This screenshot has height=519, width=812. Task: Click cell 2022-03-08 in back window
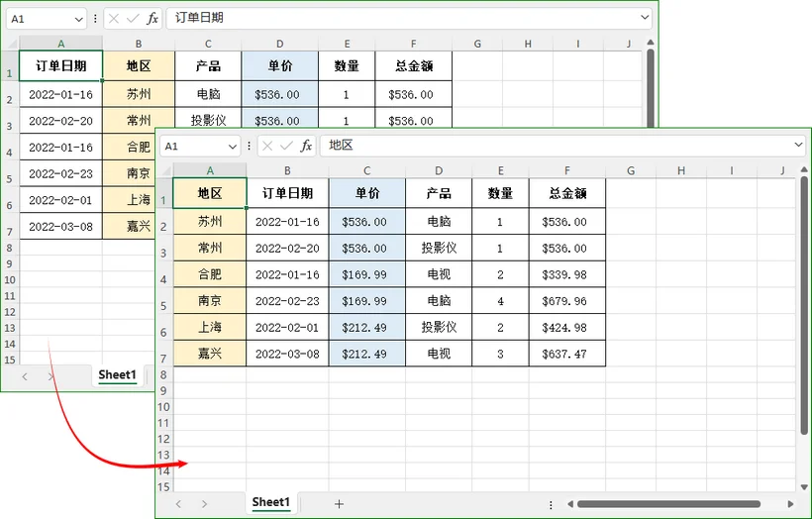pos(61,227)
